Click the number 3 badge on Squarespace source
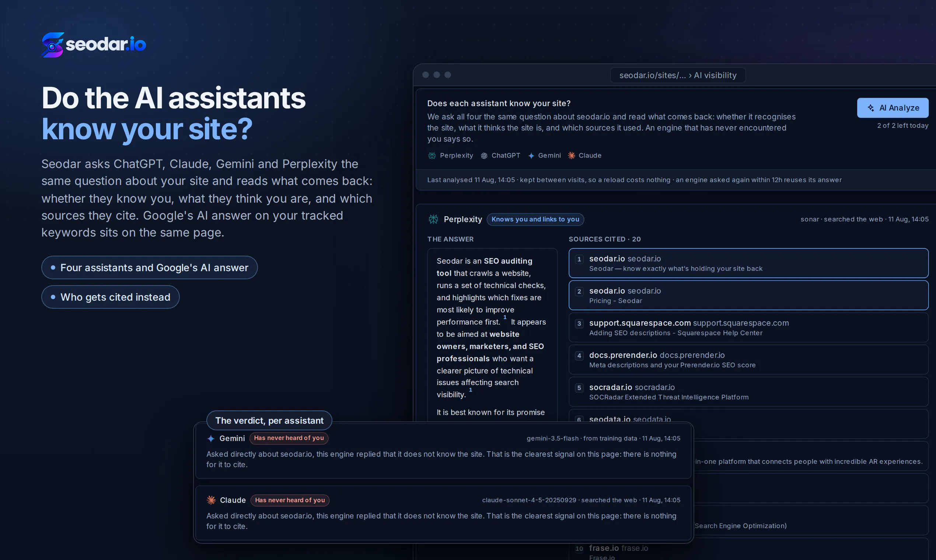Screen dimensions: 936x560 579,323
